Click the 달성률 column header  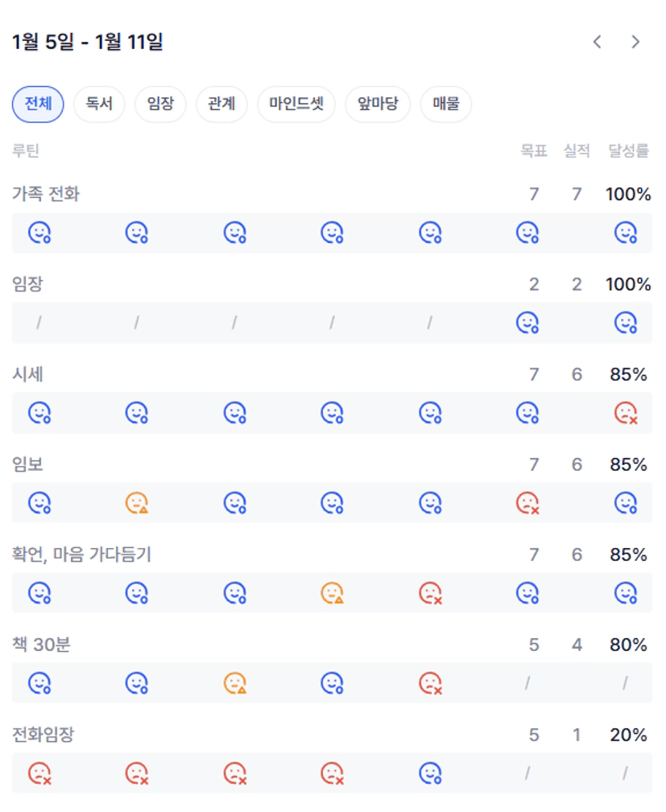click(628, 150)
